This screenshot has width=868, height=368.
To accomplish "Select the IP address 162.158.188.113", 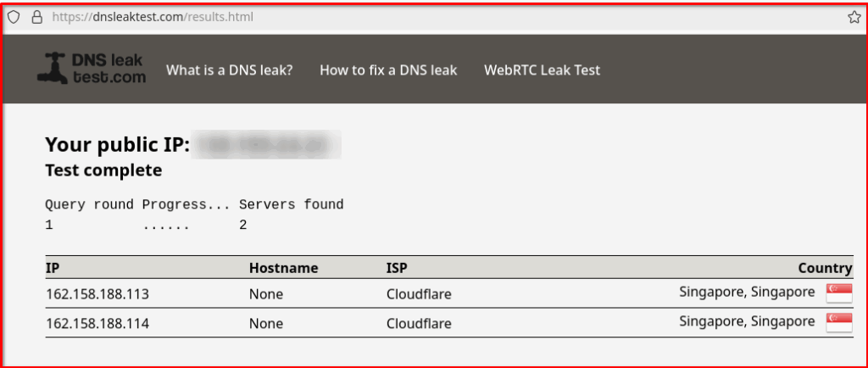I will tap(97, 294).
